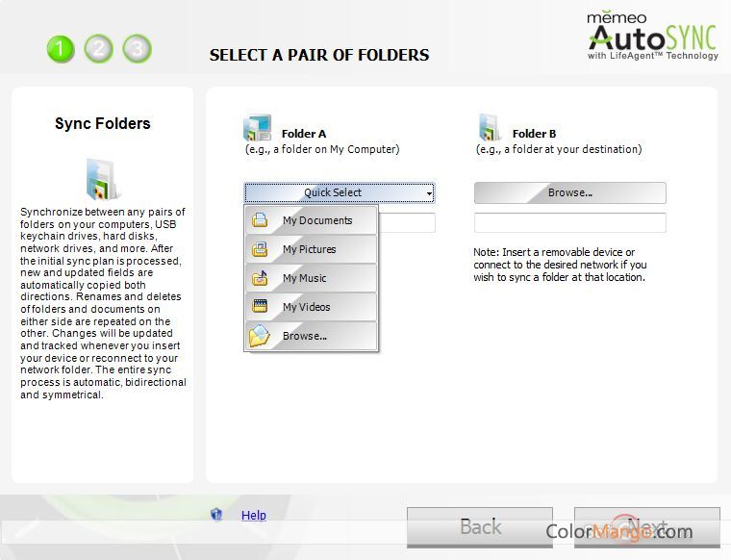Click the Help shield icon
The width and height of the screenshot is (731, 560).
point(216,515)
